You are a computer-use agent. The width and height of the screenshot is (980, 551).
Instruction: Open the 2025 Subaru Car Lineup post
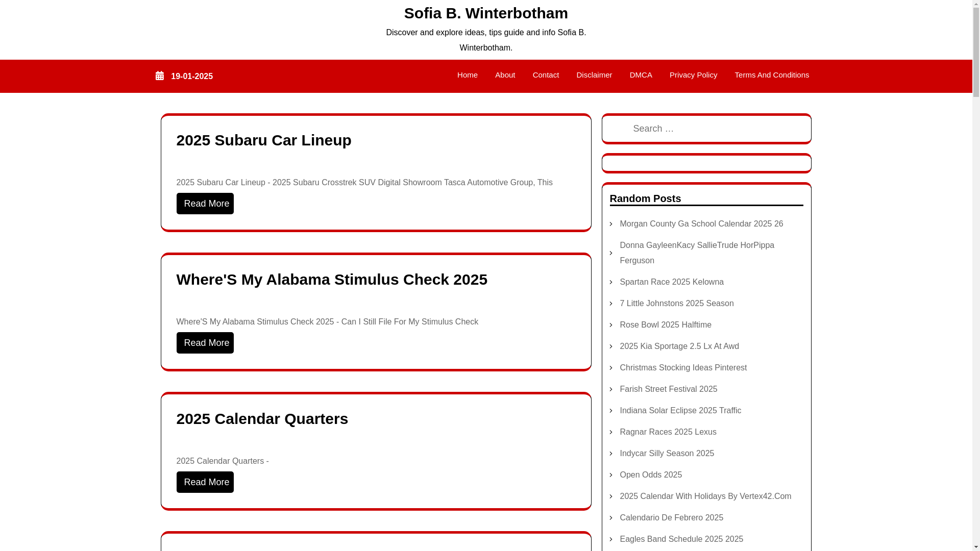[264, 140]
